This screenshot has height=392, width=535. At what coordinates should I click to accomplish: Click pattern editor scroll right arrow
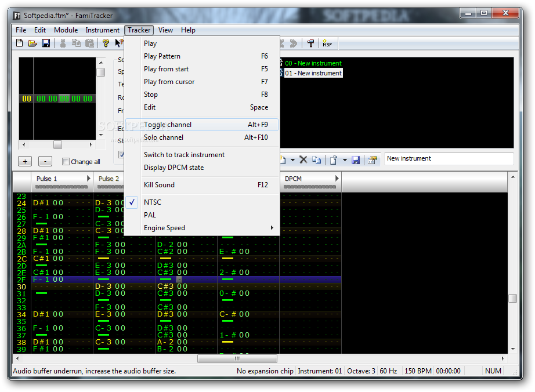[503, 358]
